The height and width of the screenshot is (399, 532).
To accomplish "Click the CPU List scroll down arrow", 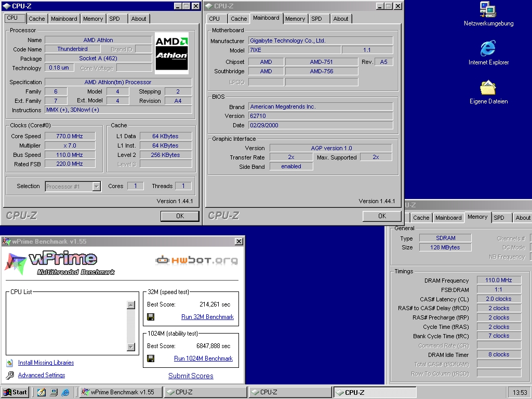I will [x=131, y=347].
